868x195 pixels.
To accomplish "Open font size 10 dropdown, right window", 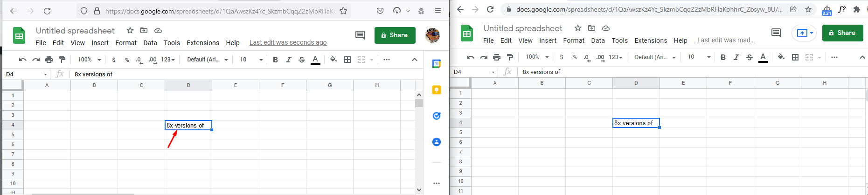I will 699,57.
